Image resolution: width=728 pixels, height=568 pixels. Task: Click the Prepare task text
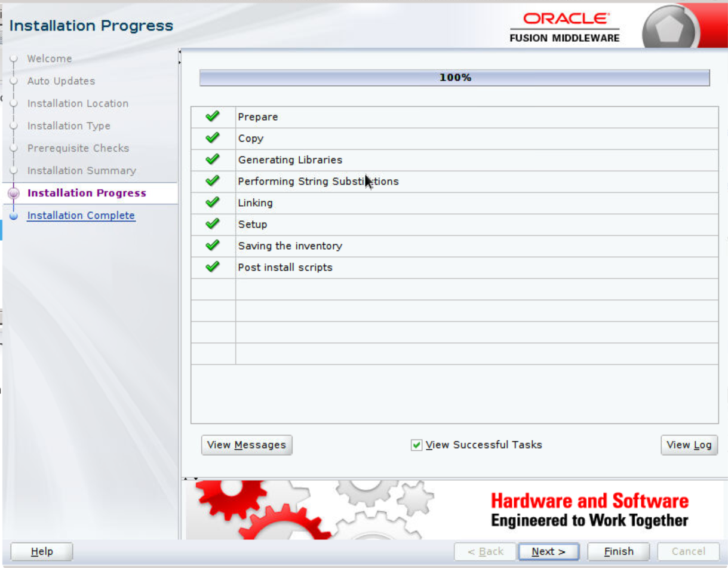(258, 117)
